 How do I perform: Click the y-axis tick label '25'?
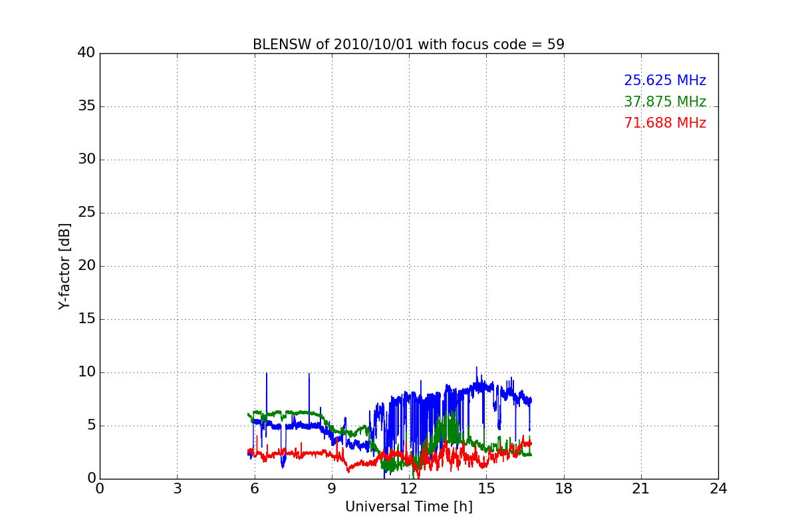point(86,213)
